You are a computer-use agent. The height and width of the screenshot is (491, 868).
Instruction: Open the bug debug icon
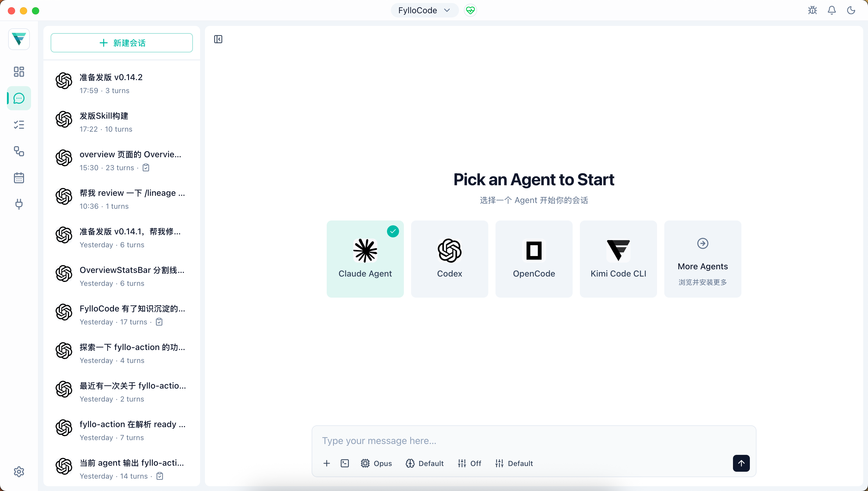[812, 10]
